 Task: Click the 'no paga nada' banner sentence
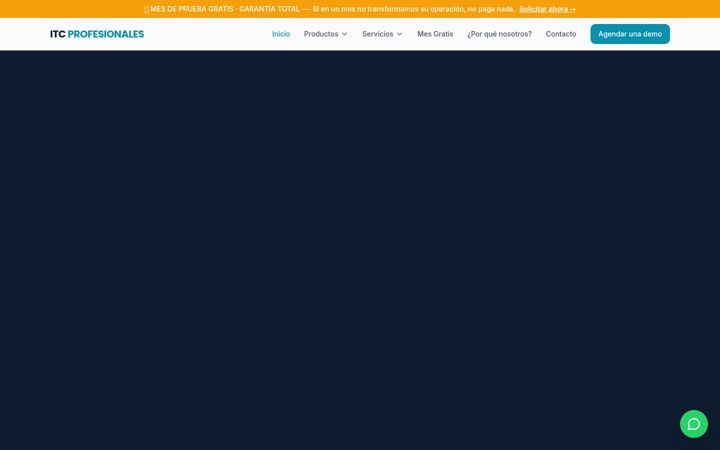tap(413, 9)
